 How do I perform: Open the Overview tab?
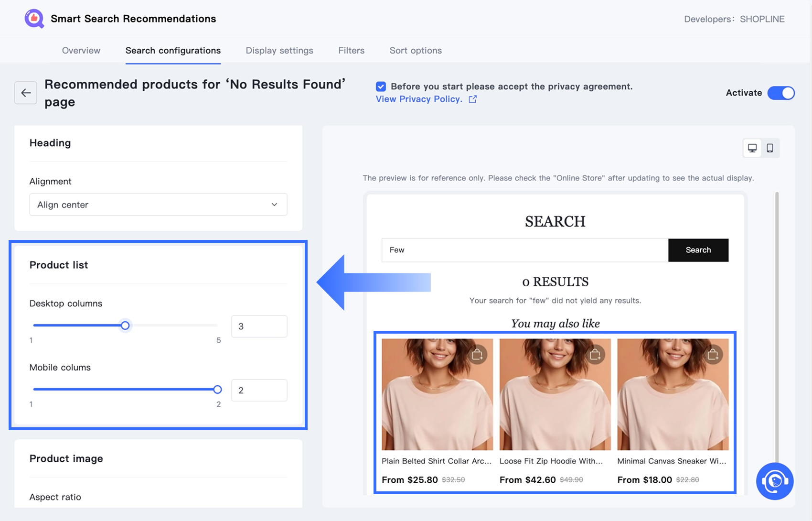[81, 51]
